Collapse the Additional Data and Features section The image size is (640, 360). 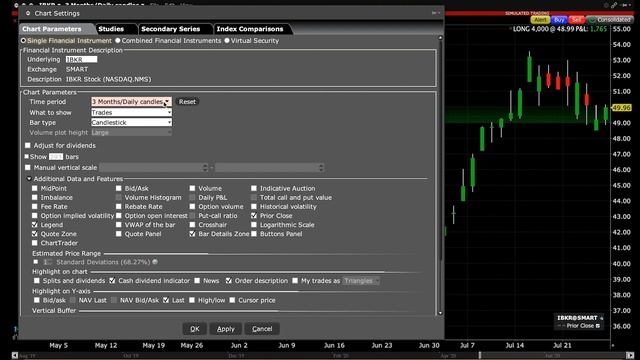29,179
